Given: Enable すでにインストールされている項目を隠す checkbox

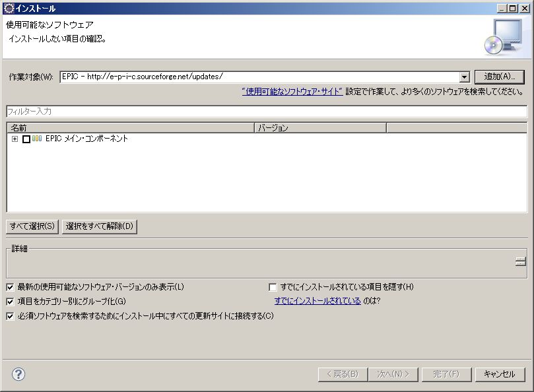Looking at the screenshot, I should click(273, 287).
